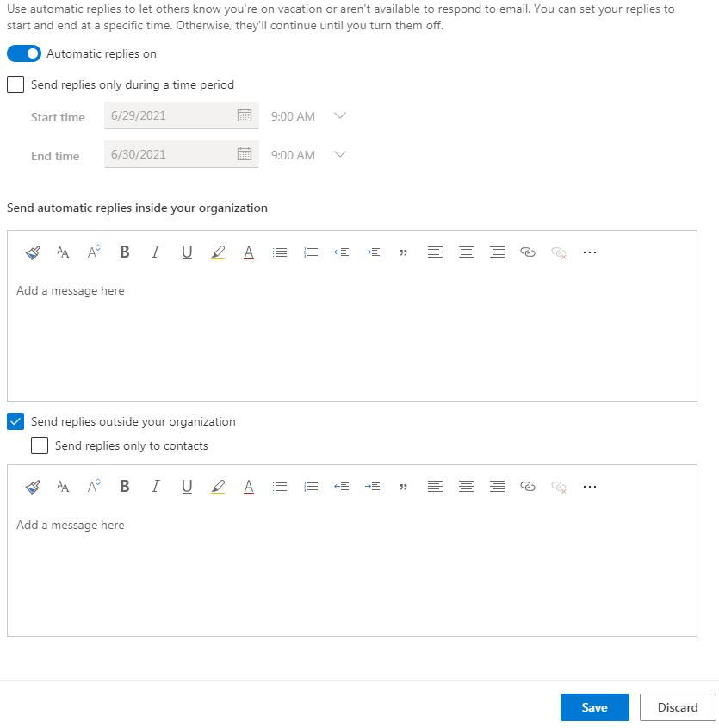Apply numbered list in the outside-organization editor

coord(311,487)
